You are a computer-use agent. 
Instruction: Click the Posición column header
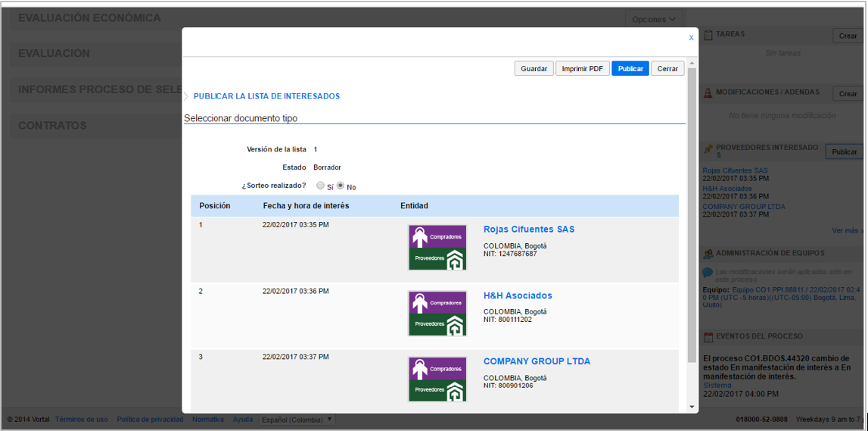point(215,205)
